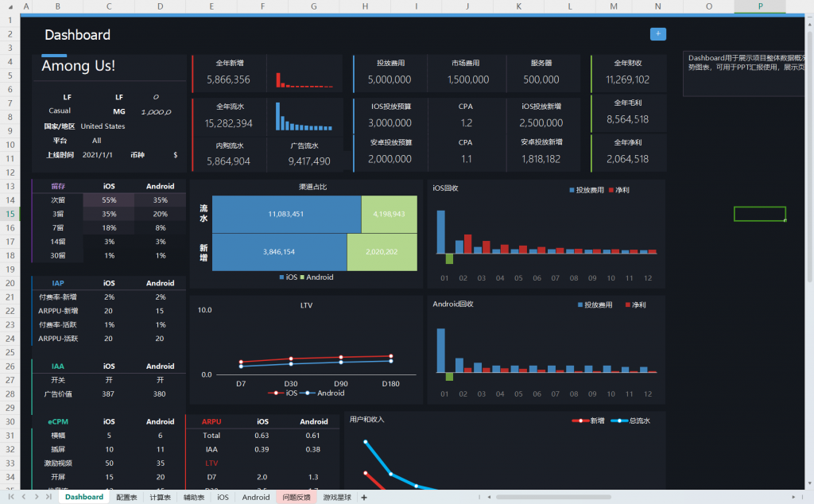The width and height of the screenshot is (814, 504).
Task: Select column header P
Action: (760, 6)
